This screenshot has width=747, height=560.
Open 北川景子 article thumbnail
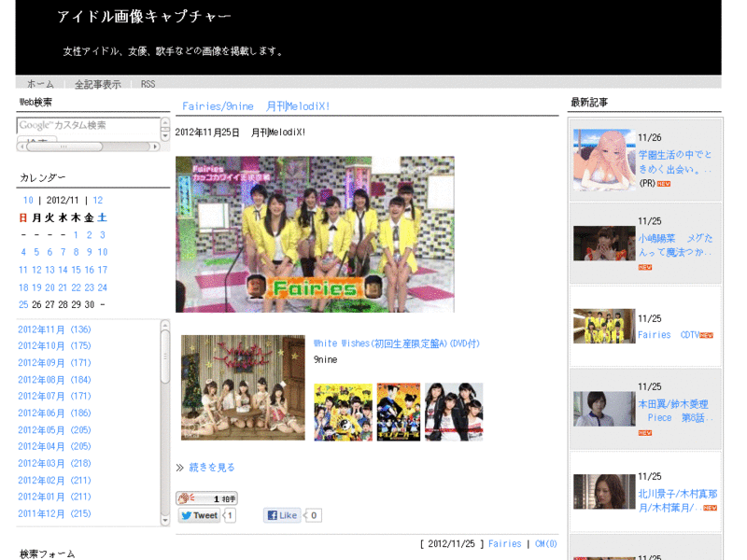point(604,492)
